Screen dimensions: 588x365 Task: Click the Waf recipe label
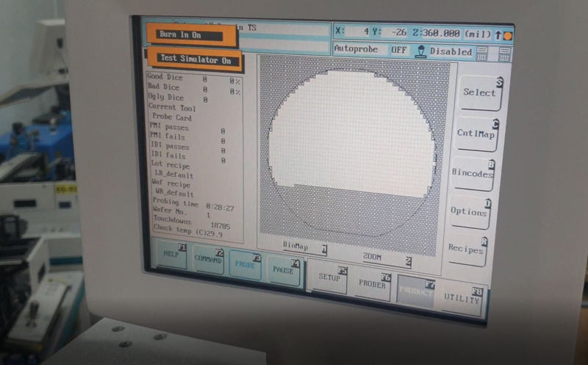171,184
